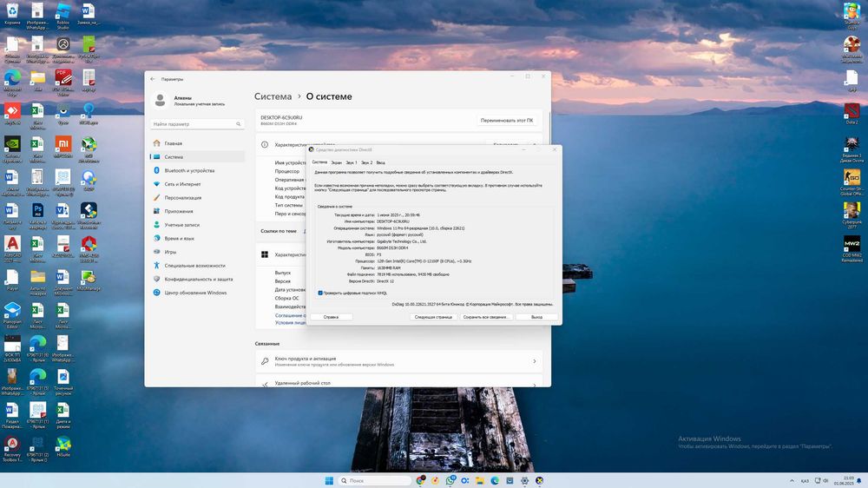
Task: Open Центр обновления Windows section
Action: pos(195,293)
